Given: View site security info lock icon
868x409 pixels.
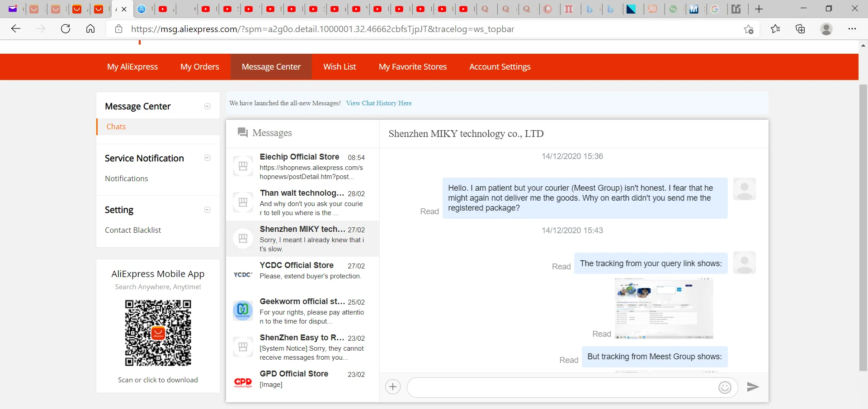Looking at the screenshot, I should (119, 29).
